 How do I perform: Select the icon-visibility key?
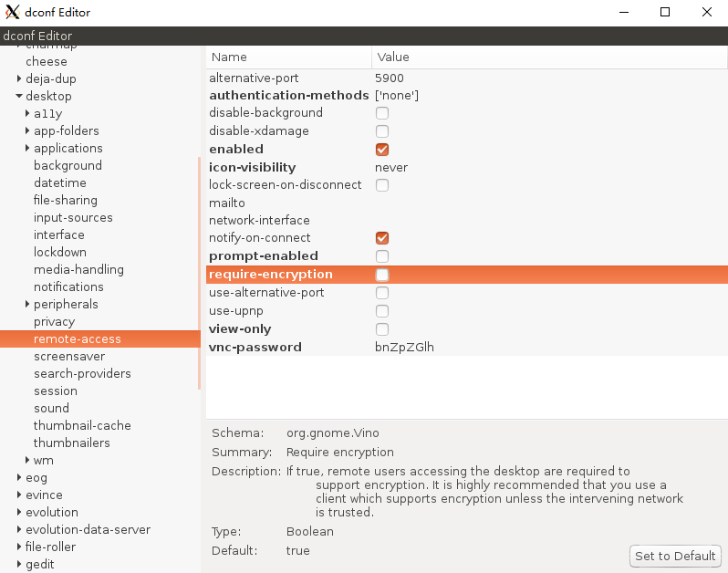point(252,167)
